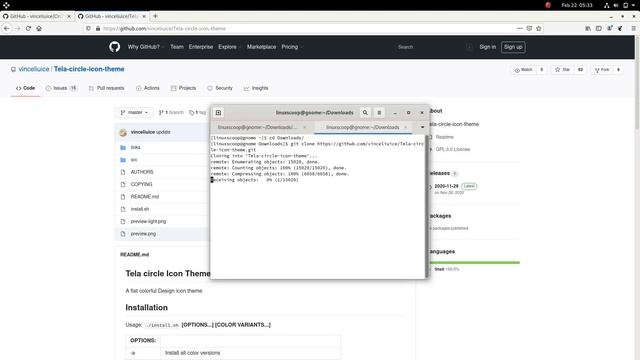Open the GNOME Activities icon
This screenshot has height=360, width=640.
(6, 5)
